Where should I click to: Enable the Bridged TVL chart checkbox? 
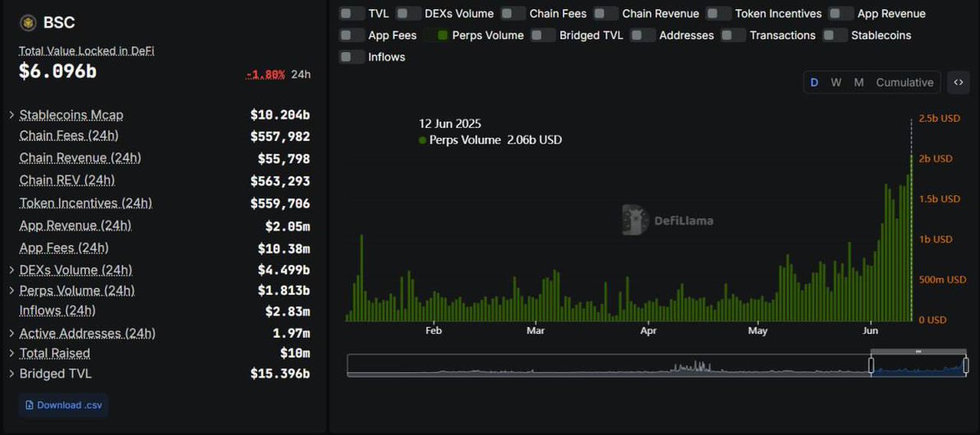(543, 35)
